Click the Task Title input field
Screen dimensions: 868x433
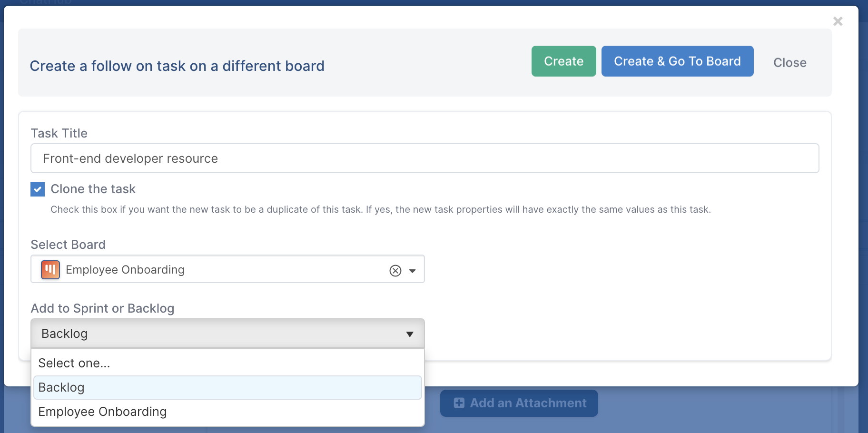coord(424,158)
